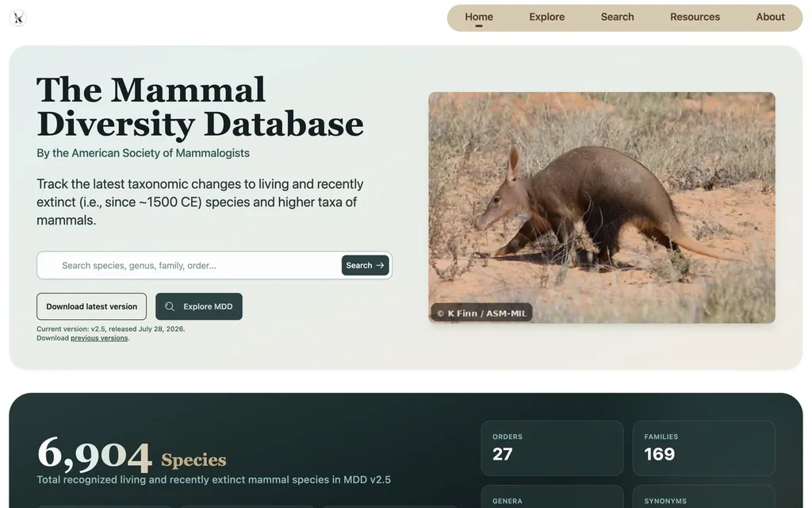Screen dimensions: 812x508
Task: Open the Home nav item
Action: (478, 17)
